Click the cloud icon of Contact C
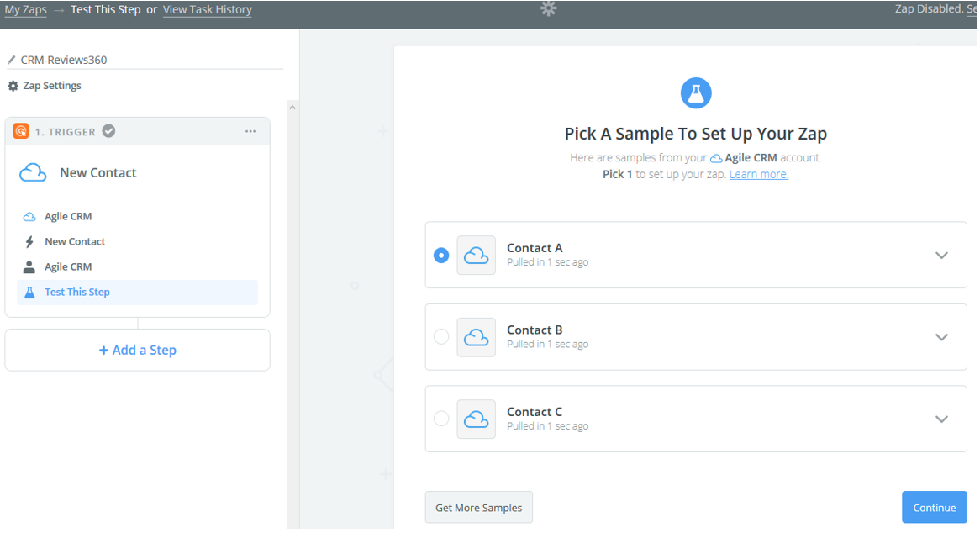The width and height of the screenshot is (980, 538). pos(477,419)
